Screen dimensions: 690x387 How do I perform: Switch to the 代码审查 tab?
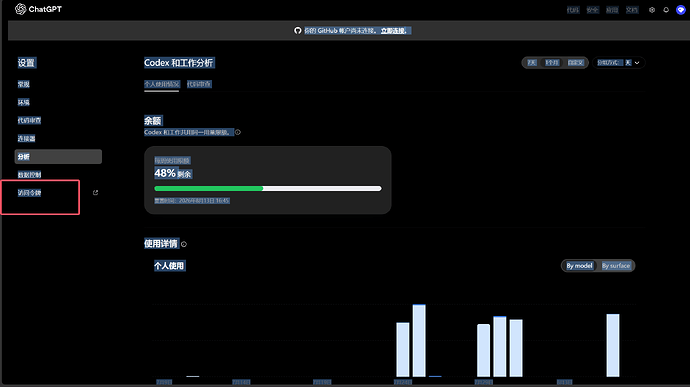[x=199, y=84]
